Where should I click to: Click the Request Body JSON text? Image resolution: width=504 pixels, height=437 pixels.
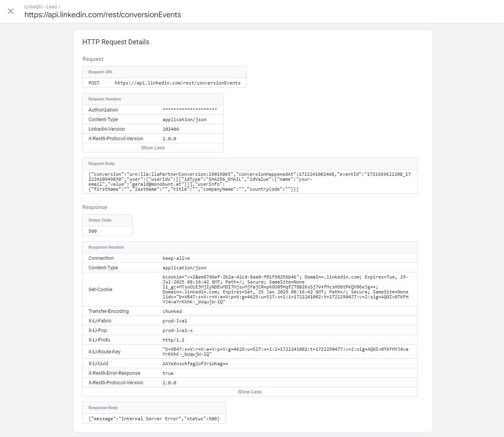[250, 181]
